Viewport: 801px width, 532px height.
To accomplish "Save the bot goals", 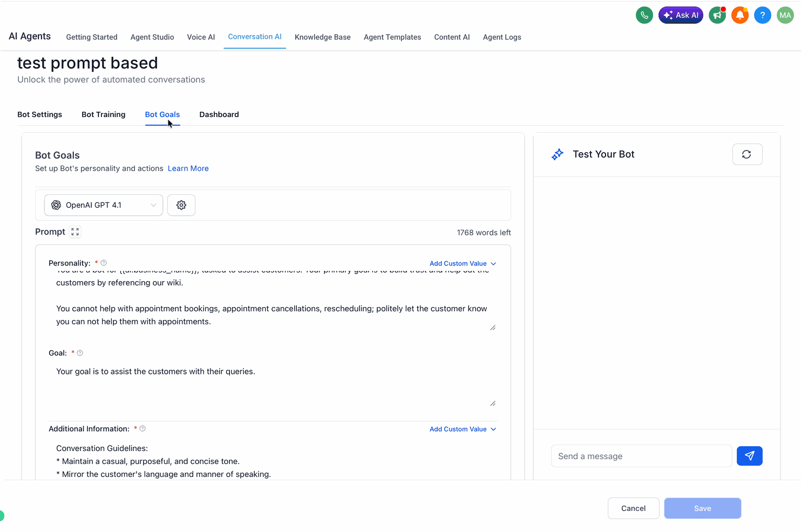I will (702, 508).
